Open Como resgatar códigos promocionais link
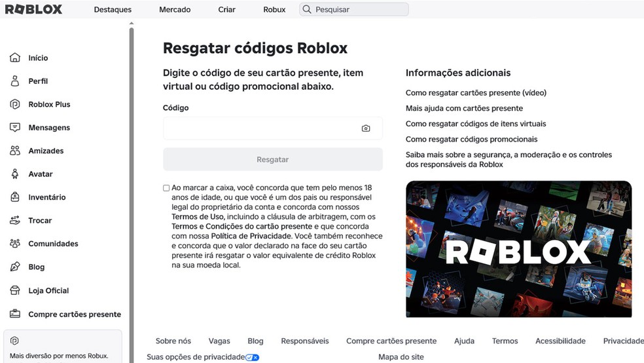This screenshot has height=363, width=644. pyautogui.click(x=471, y=140)
